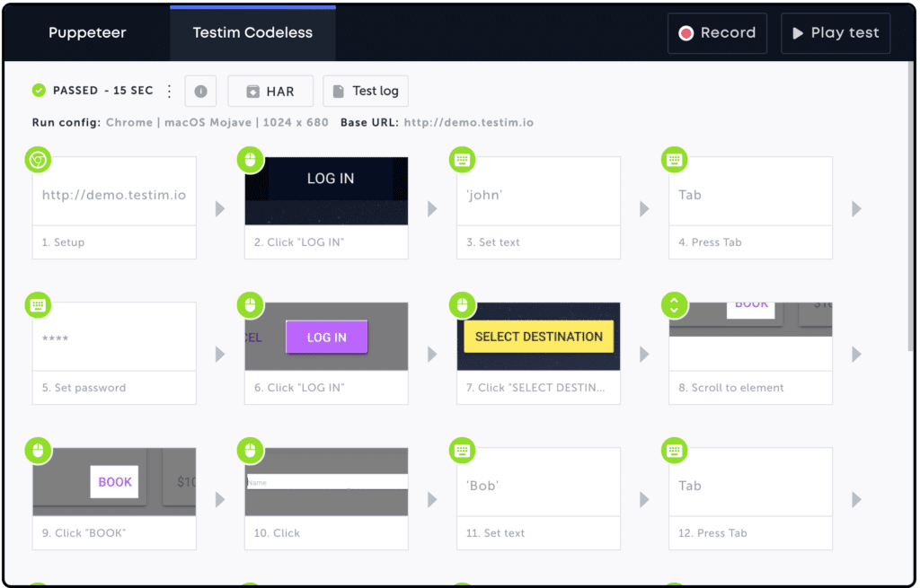Open step 12 Tab thumbnail
The width and height of the screenshot is (920, 588).
pos(750,482)
